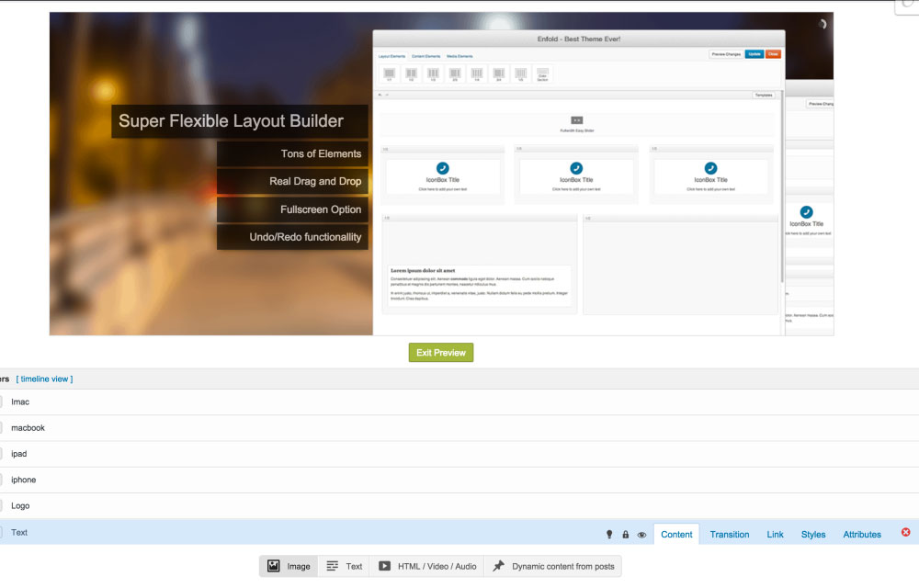Choose Dynamic content from posts type
Image resolution: width=919 pixels, height=588 pixels.
click(552, 566)
